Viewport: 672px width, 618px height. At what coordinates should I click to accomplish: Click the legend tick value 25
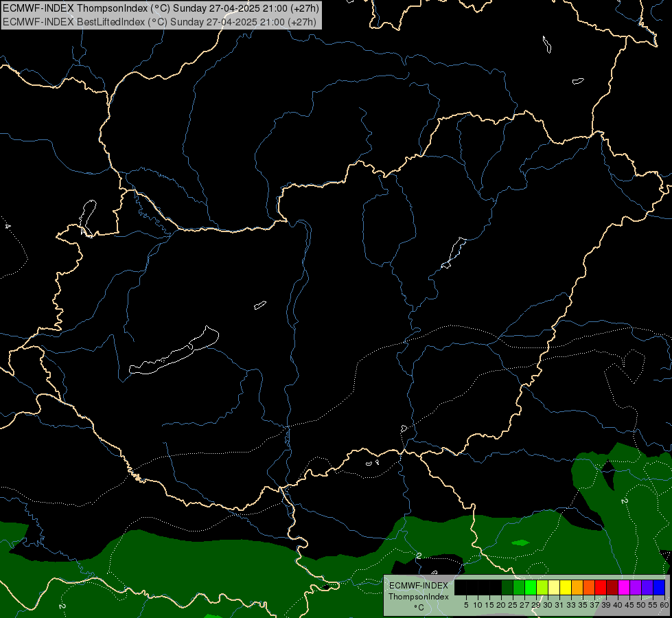[513, 605]
